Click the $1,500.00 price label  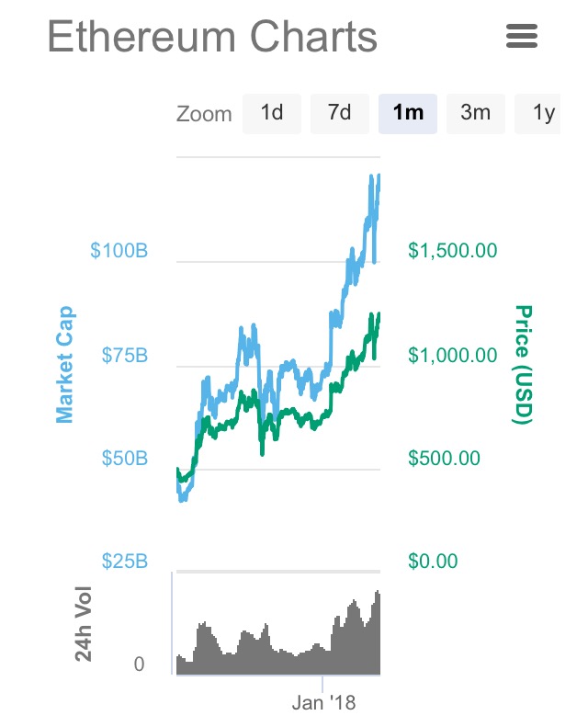(x=451, y=251)
